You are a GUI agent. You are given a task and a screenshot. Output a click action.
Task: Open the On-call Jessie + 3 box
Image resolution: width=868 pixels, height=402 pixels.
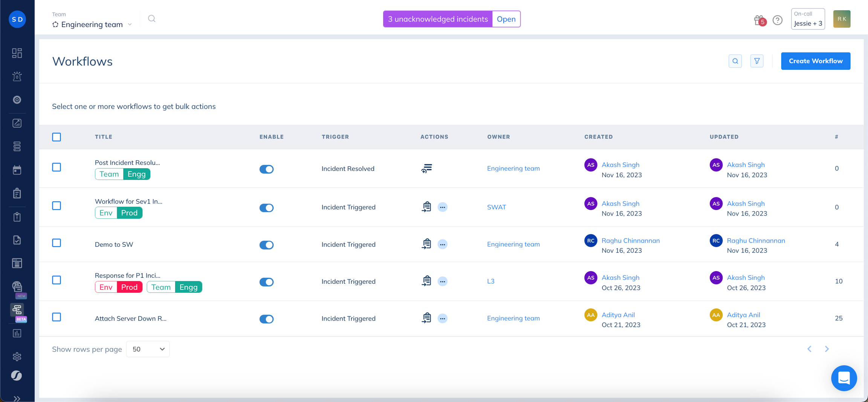click(x=808, y=19)
